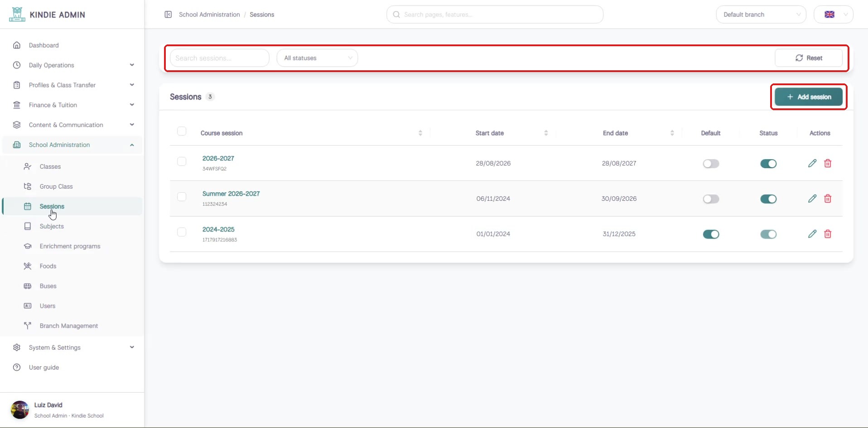The image size is (868, 428).
Task: Delete the 2026-2027 session trash icon
Action: click(x=828, y=163)
